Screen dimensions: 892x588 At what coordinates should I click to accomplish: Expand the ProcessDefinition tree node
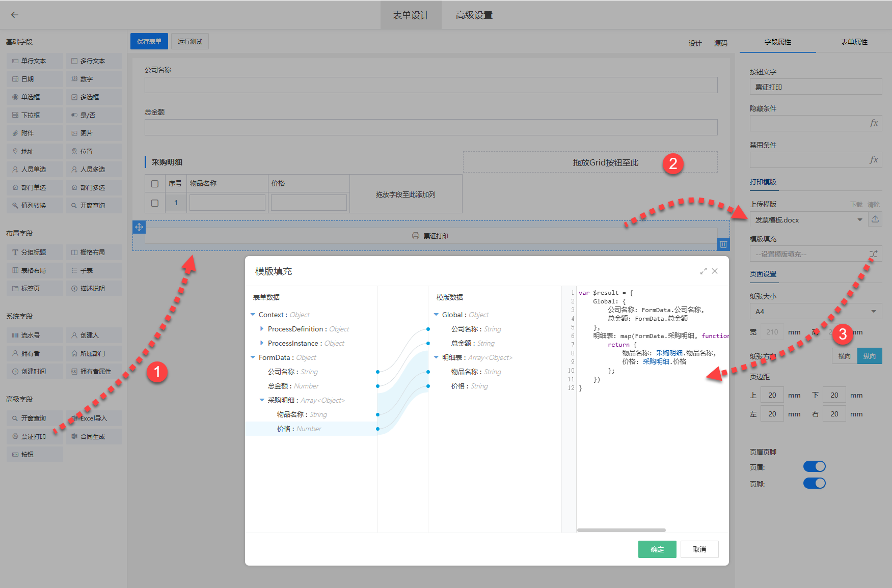click(262, 329)
